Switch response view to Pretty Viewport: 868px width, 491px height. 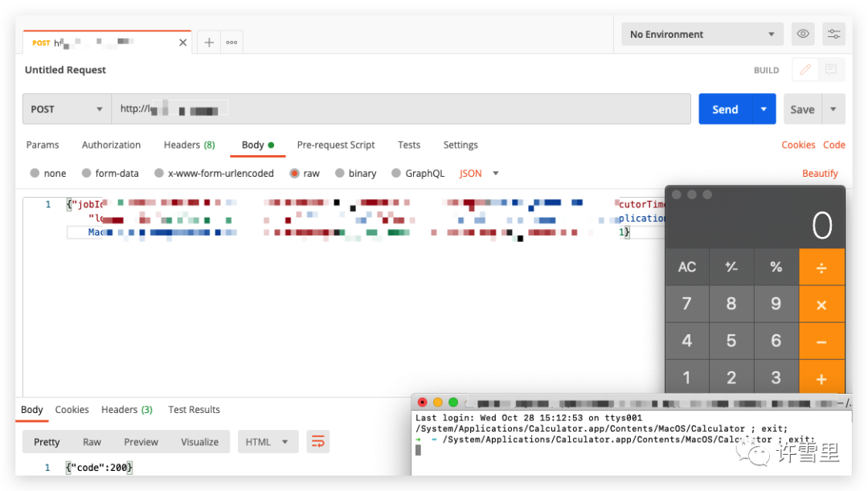(47, 442)
